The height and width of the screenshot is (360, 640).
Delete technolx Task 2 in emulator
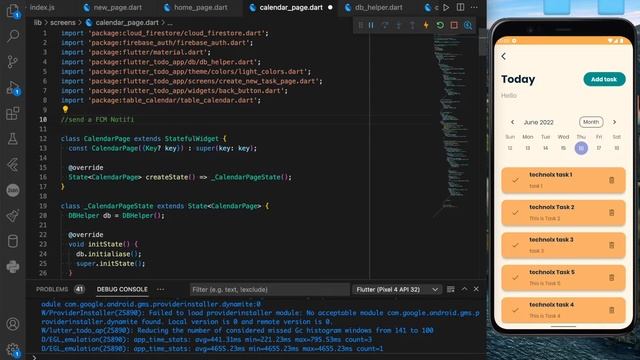pos(611,213)
